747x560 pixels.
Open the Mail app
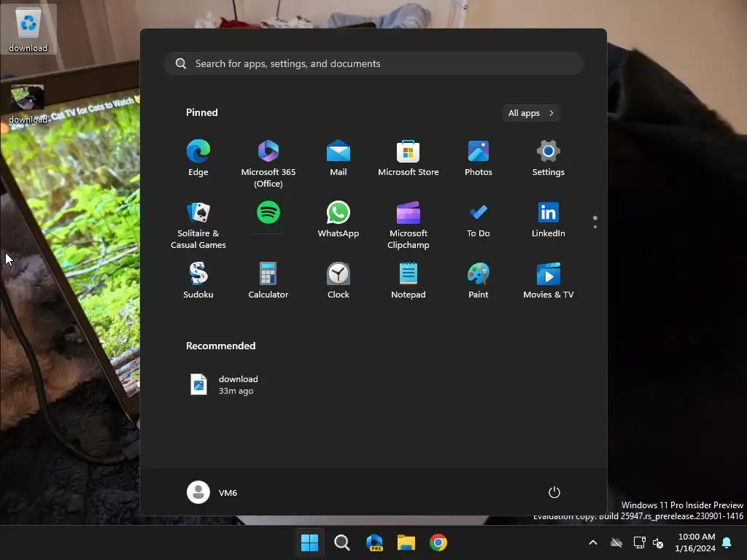coord(338,158)
